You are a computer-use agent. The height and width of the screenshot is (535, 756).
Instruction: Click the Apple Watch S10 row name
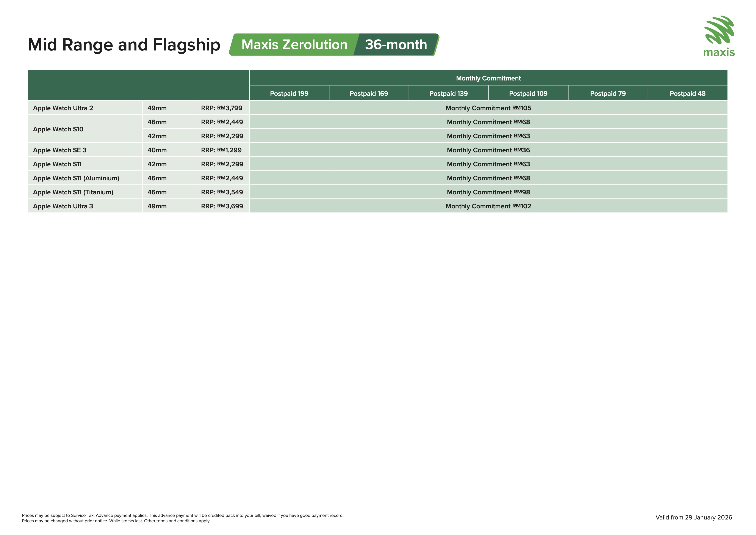pyautogui.click(x=58, y=129)
